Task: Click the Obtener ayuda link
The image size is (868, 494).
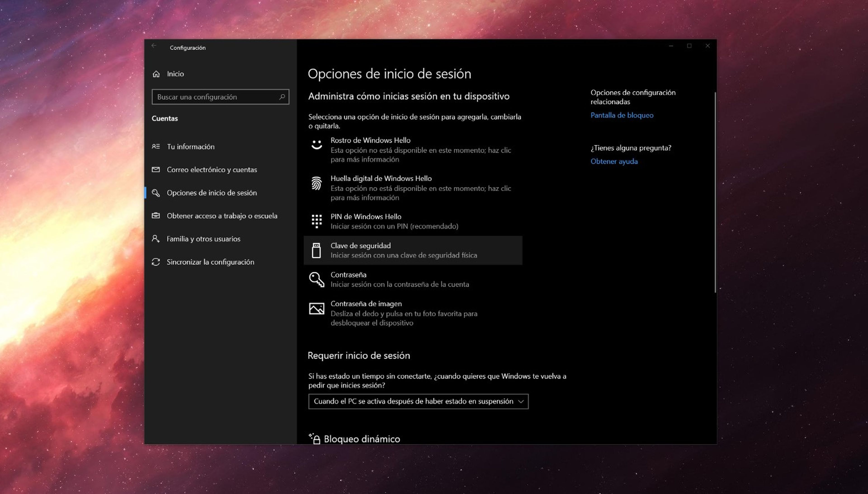Action: [614, 161]
